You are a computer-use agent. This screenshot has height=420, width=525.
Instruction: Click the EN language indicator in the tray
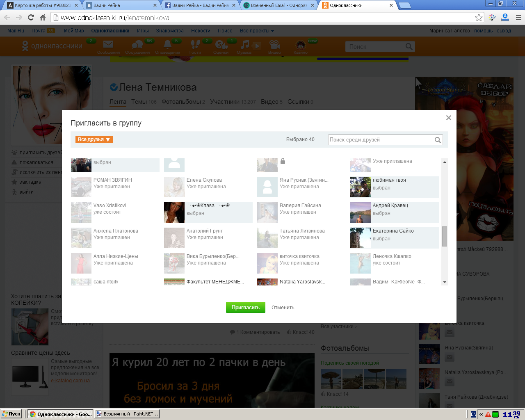(x=473, y=414)
